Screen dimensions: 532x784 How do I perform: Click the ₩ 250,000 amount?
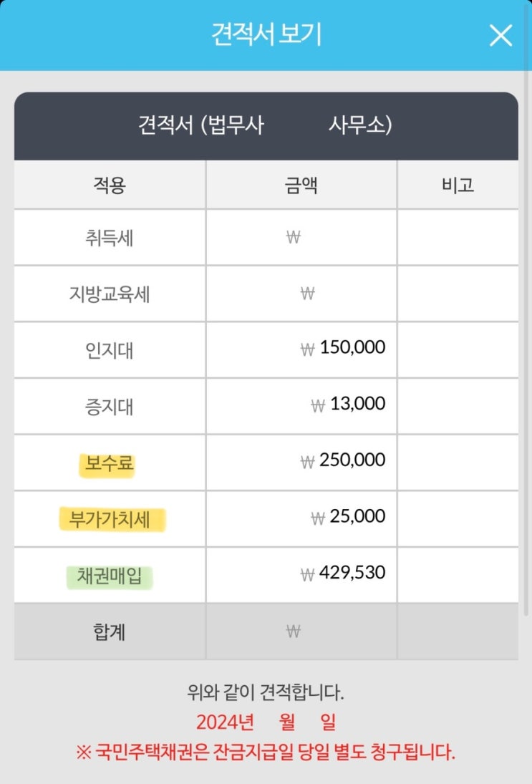pyautogui.click(x=344, y=460)
